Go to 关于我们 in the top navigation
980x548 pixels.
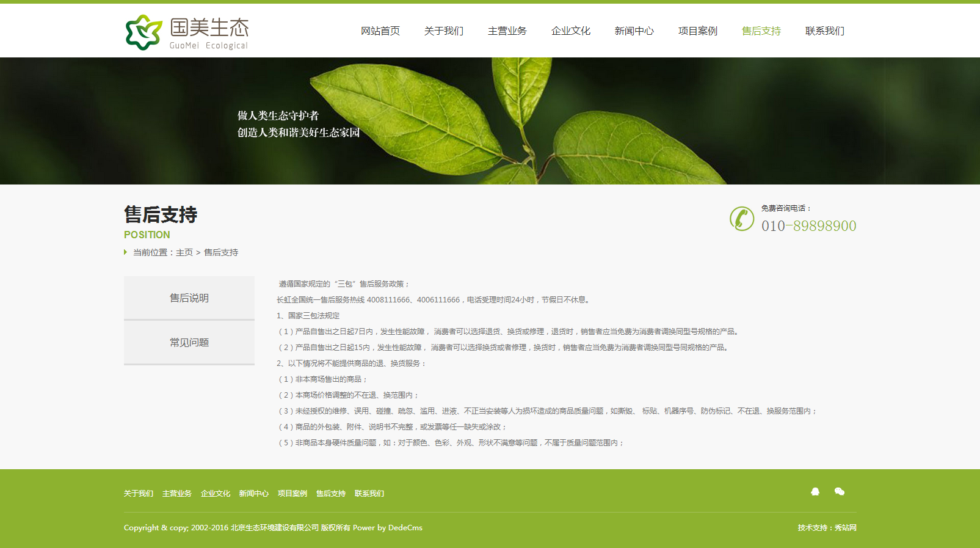(x=443, y=31)
